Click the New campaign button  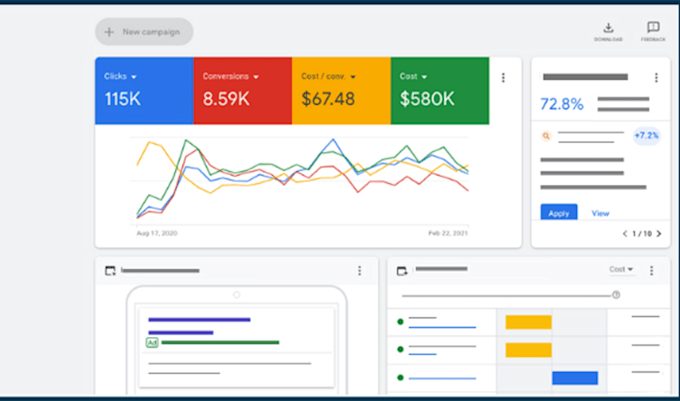[144, 32]
